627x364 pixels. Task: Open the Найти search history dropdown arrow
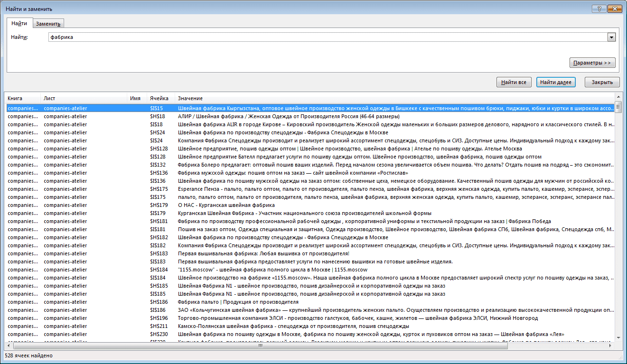coord(611,37)
